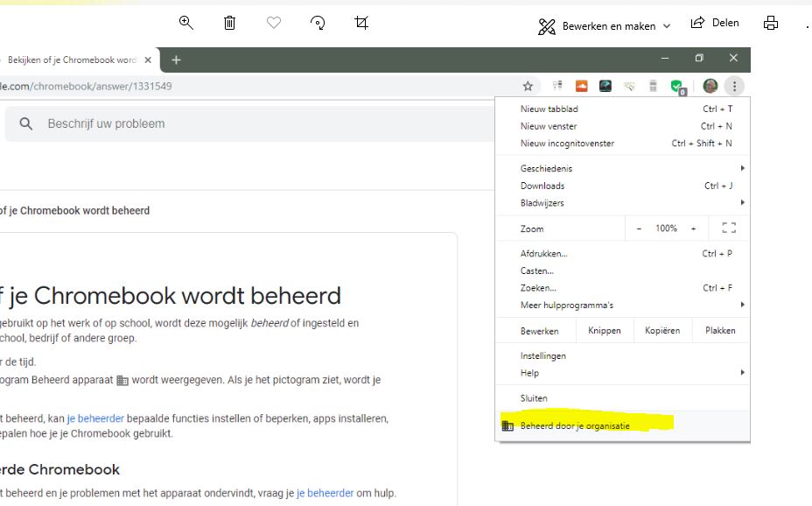Open Instellingen from the Chrome menu
Viewport: 812px width, 506px height.
(x=542, y=355)
